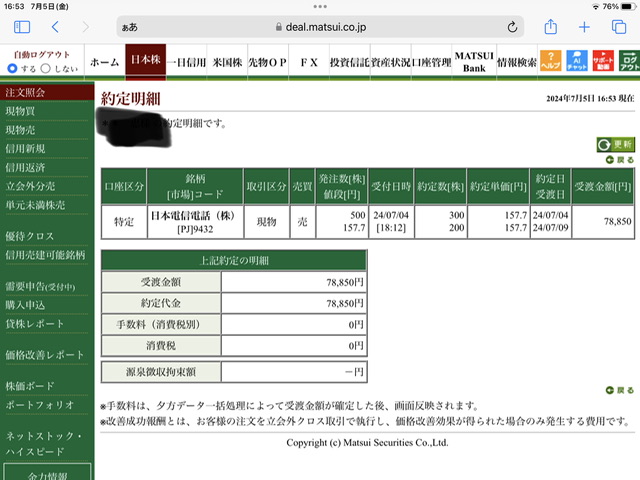Open the 一日信用 tab
The width and height of the screenshot is (640, 480).
(x=187, y=62)
